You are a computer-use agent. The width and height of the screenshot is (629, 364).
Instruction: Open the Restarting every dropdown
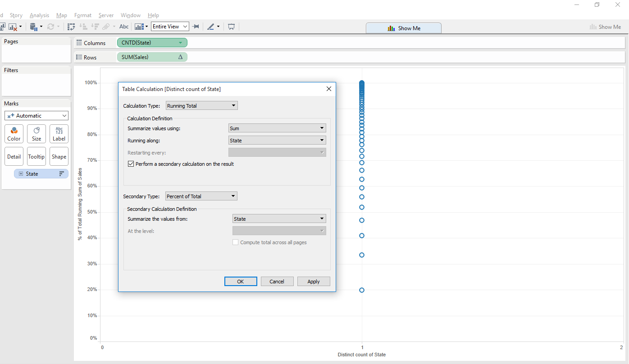coord(277,153)
